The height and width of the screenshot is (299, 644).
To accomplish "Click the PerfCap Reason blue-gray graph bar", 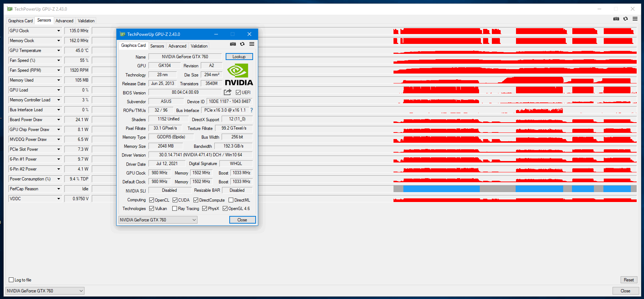I will click(x=515, y=189).
